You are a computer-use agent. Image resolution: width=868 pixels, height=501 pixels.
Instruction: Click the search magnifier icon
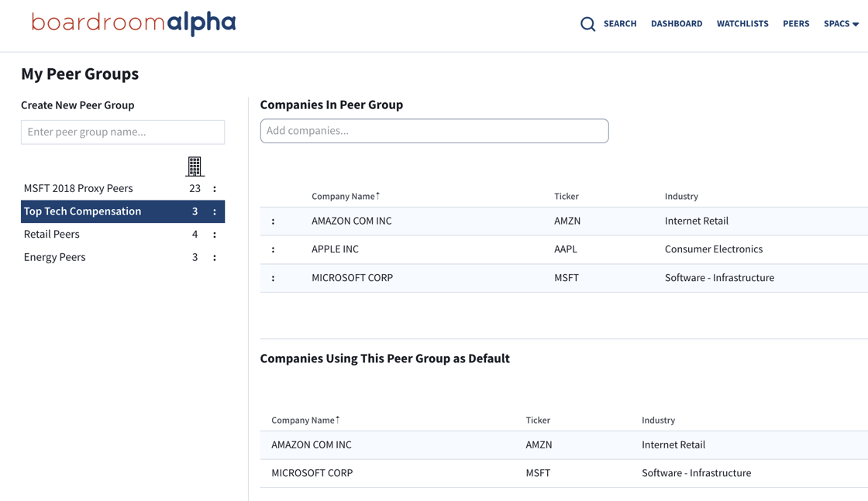point(588,24)
